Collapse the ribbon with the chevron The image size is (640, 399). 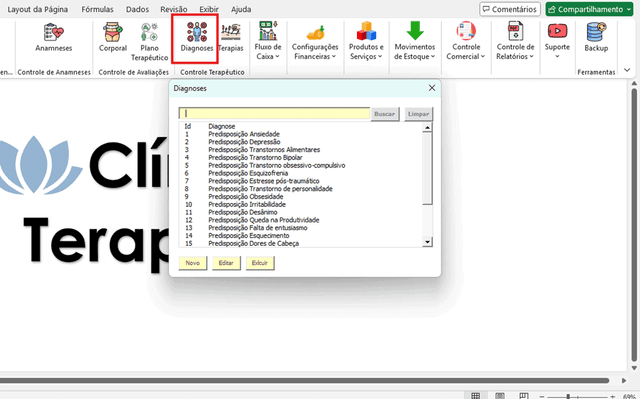click(627, 70)
